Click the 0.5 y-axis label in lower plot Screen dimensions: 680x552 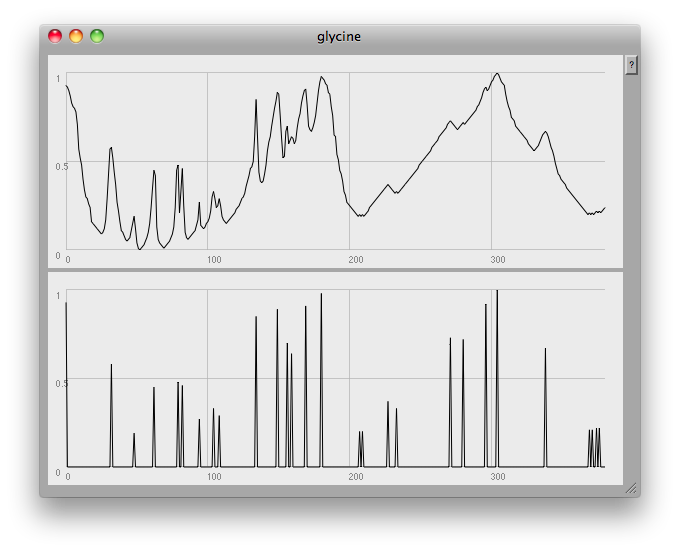pyautogui.click(x=59, y=383)
